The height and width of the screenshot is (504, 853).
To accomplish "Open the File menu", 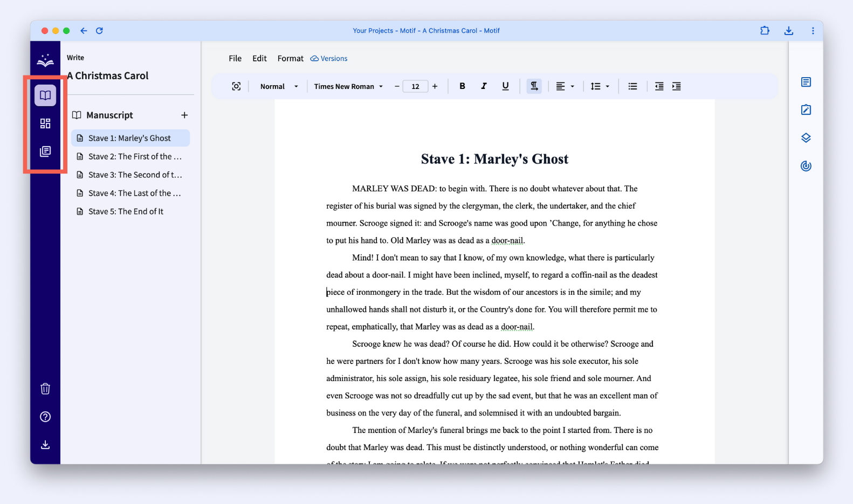I will click(x=235, y=58).
